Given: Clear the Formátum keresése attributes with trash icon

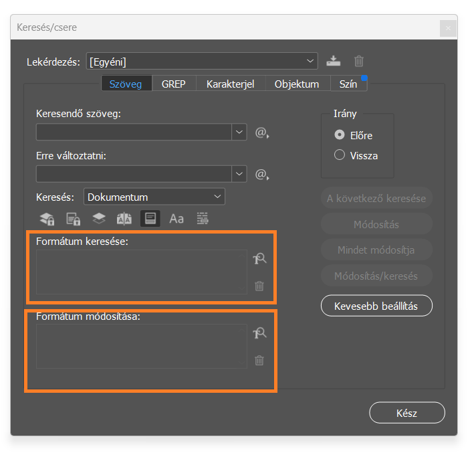Looking at the screenshot, I should tap(259, 286).
